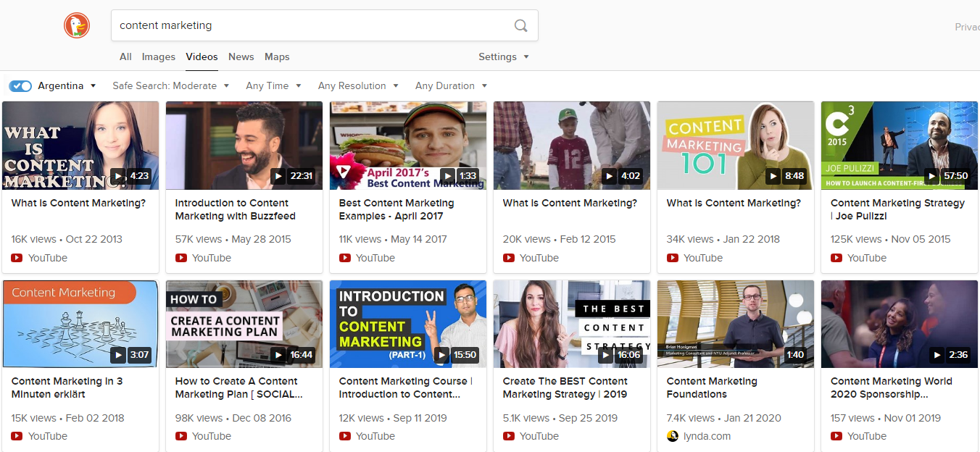Open 'Content Marketing in 3 Minuten erklärt' title

[67, 388]
